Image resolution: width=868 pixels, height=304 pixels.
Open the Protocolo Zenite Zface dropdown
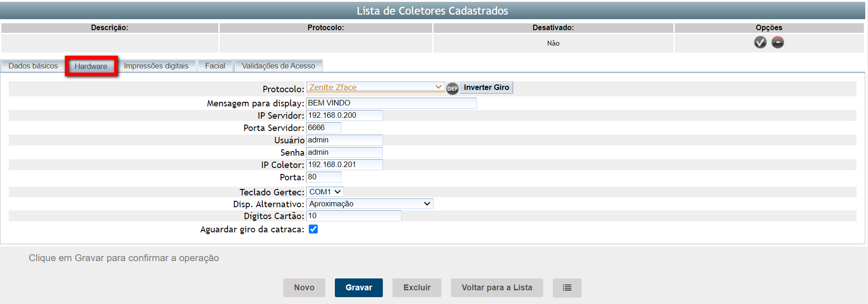tap(375, 87)
